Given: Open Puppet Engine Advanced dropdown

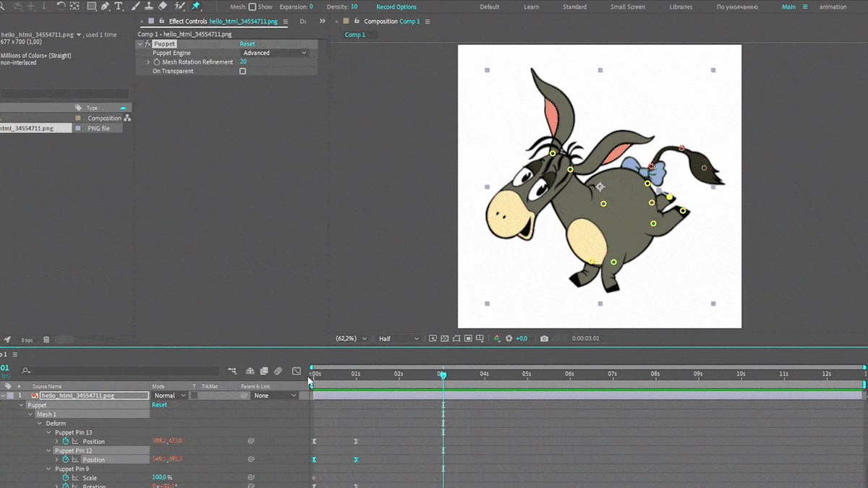Looking at the screenshot, I should click(x=274, y=53).
